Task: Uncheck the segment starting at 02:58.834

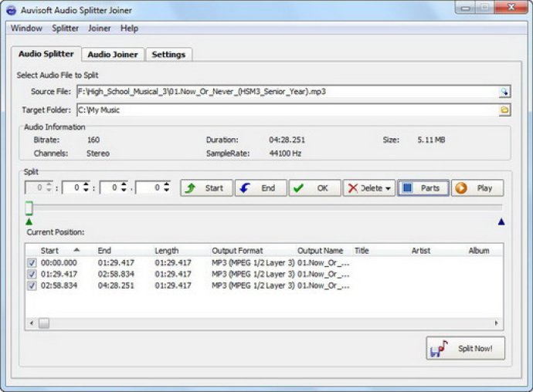Action: tap(32, 286)
